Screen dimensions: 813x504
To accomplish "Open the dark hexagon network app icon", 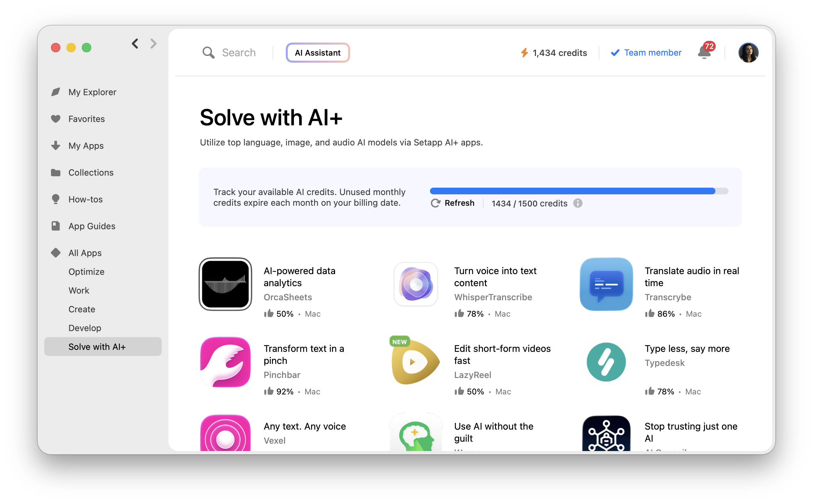I will (x=606, y=433).
